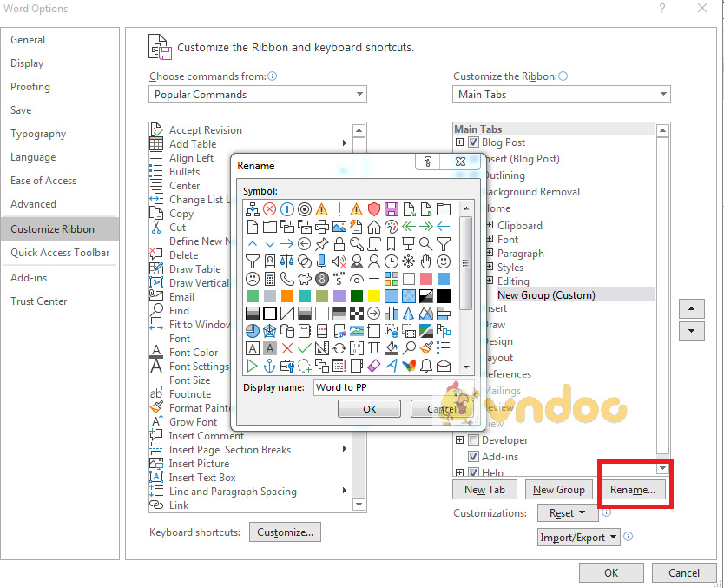Select the yellow color square symbol
Image resolution: width=724 pixels, height=588 pixels.
pyautogui.click(x=373, y=295)
